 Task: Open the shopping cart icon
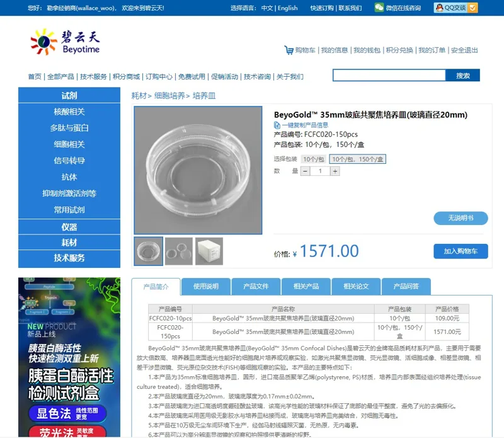tap(289, 50)
